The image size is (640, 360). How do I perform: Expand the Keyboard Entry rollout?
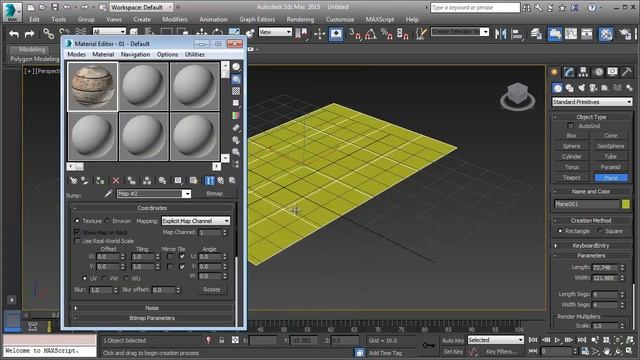tap(591, 246)
